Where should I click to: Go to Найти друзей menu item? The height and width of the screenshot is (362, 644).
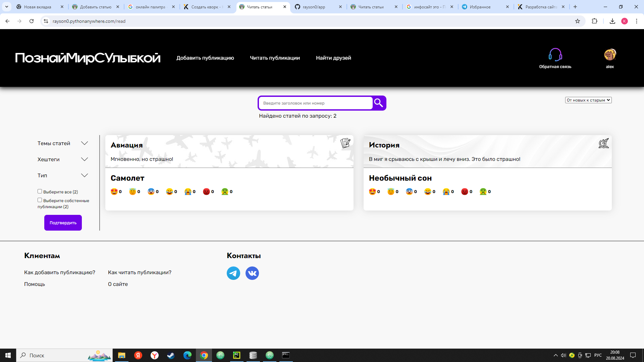[333, 58]
